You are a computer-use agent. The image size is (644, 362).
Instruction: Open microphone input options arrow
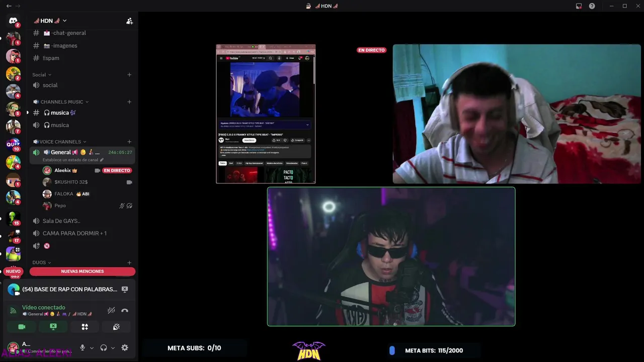92,347
